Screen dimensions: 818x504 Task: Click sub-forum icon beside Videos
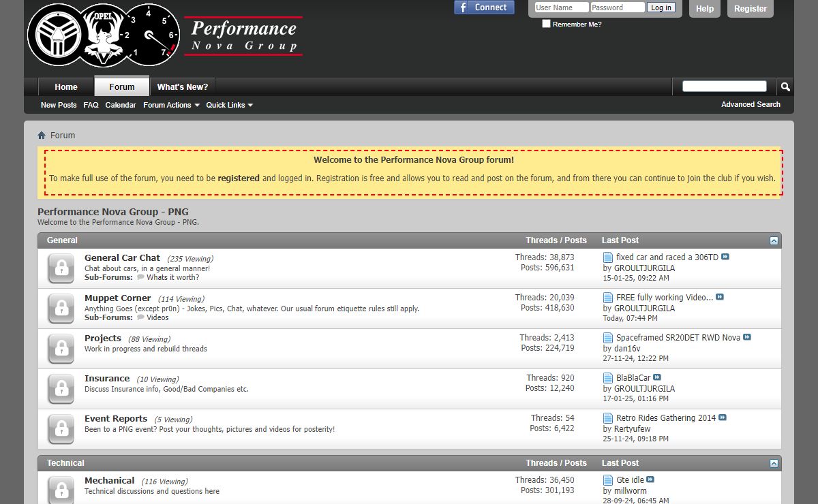(x=140, y=318)
